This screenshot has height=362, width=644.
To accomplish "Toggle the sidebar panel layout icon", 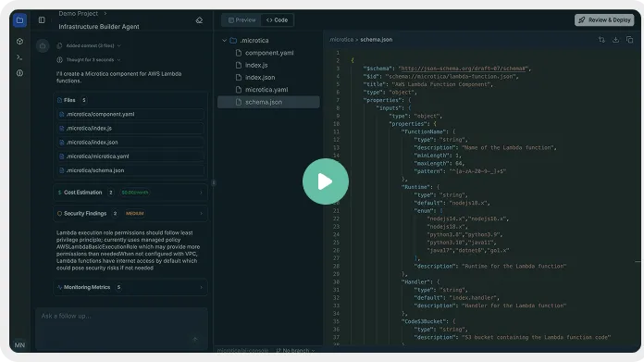I will [x=42, y=19].
